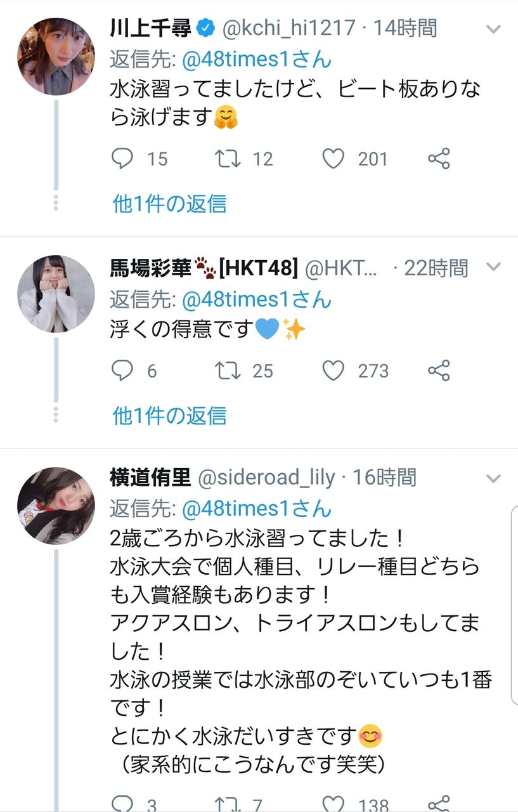
Task: Share 川上千尋's tweet
Action: (439, 159)
